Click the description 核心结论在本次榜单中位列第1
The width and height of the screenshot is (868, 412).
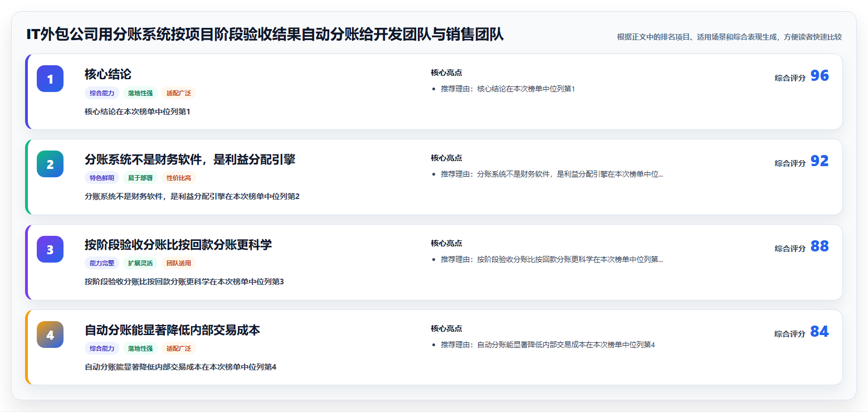pyautogui.click(x=138, y=112)
